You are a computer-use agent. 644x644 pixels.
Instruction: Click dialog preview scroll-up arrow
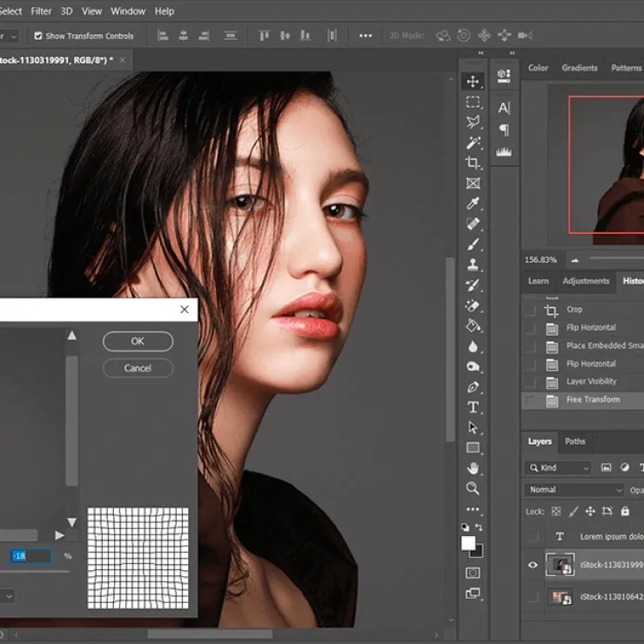(x=72, y=336)
